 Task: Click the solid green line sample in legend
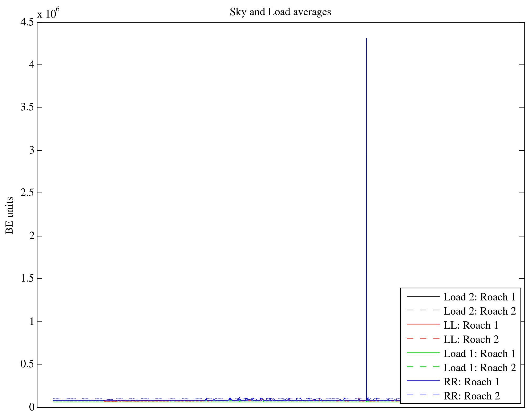tap(423, 353)
